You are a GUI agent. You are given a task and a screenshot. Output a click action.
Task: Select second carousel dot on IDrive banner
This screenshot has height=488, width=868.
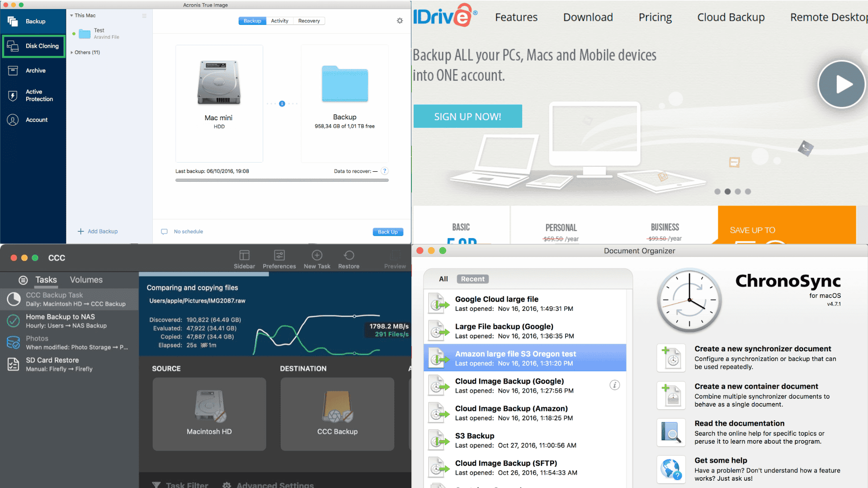click(727, 192)
